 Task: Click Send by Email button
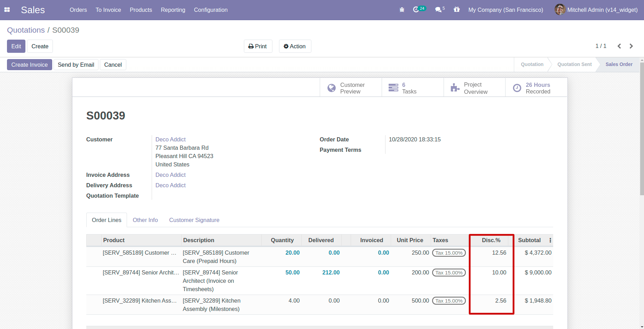pyautogui.click(x=76, y=65)
